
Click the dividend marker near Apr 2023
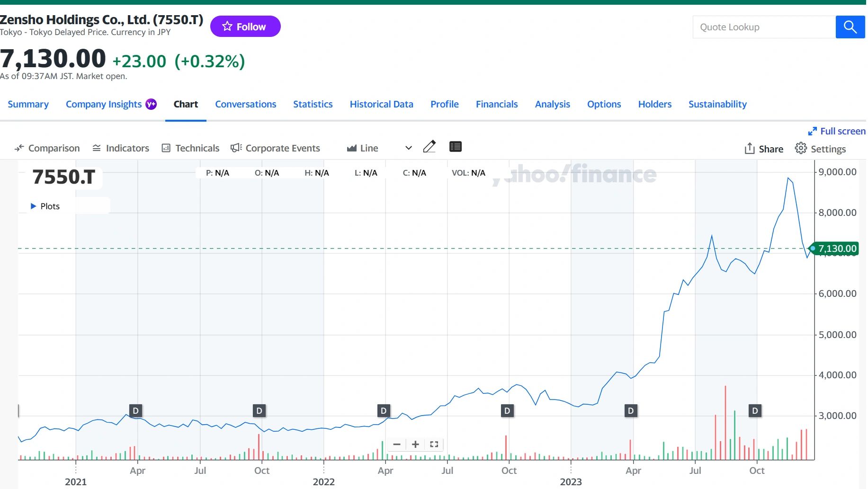(x=631, y=410)
